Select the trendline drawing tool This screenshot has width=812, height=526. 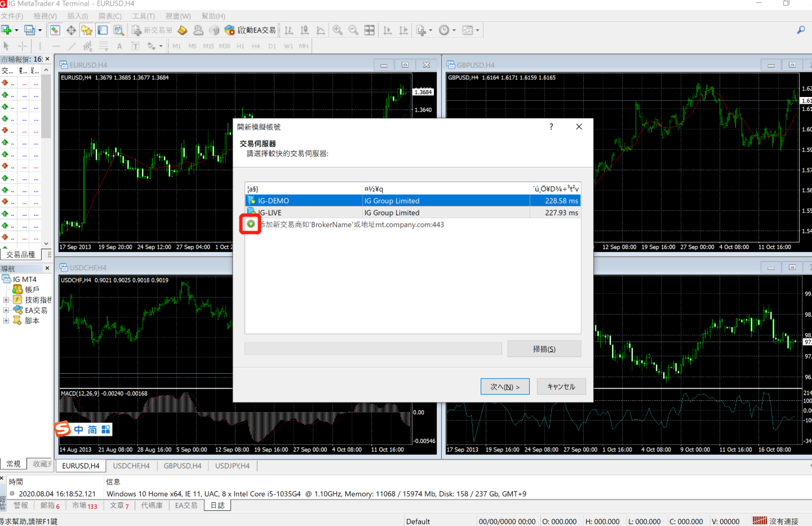[72, 46]
